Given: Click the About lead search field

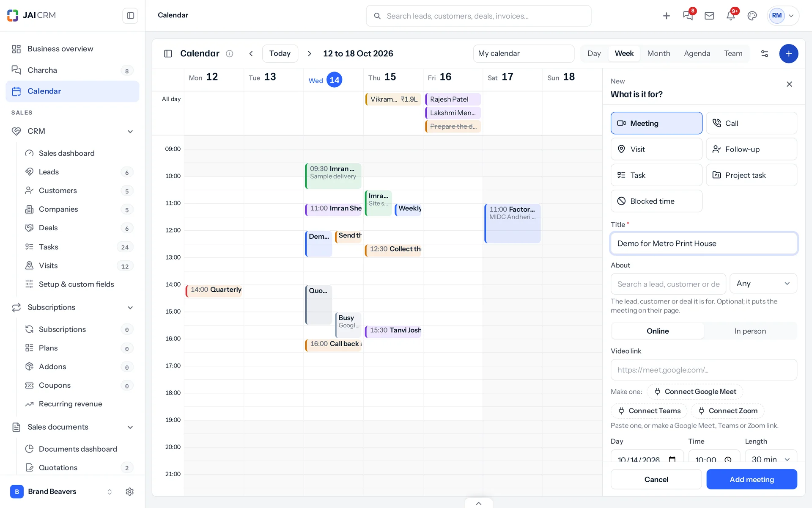Looking at the screenshot, I should [x=668, y=284].
